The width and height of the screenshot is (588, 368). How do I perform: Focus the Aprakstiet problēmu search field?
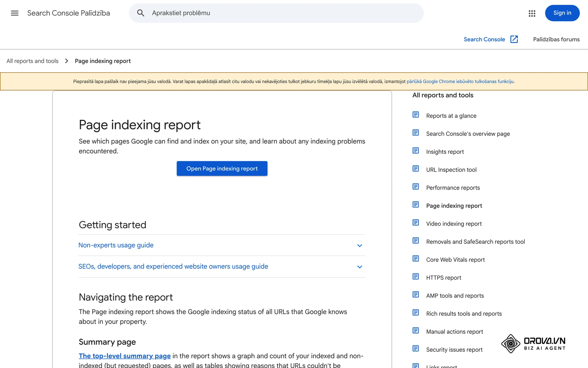click(x=276, y=13)
